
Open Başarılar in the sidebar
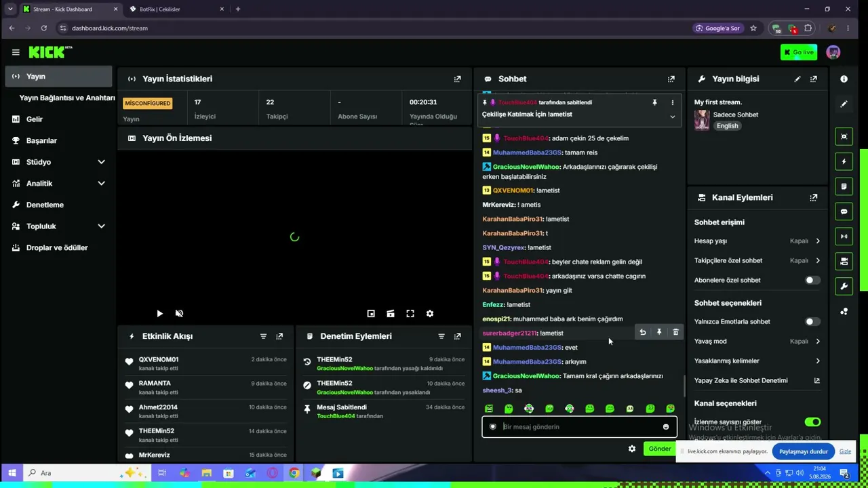tap(58, 141)
